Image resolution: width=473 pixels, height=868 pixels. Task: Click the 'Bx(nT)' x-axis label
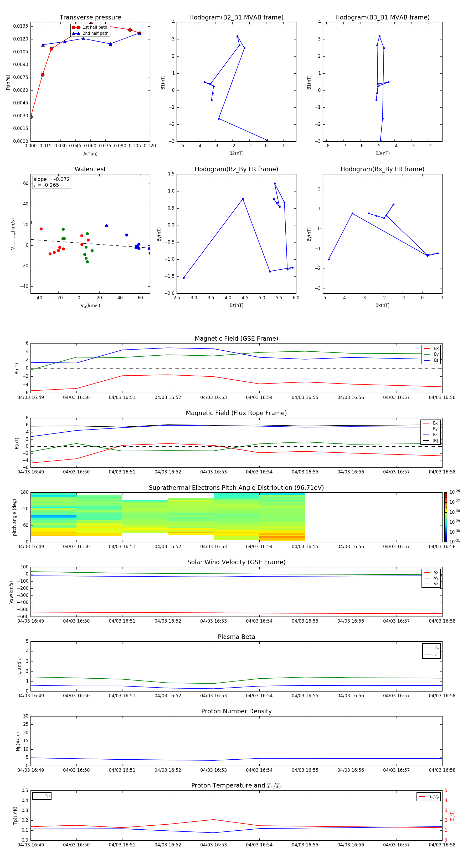382,305
